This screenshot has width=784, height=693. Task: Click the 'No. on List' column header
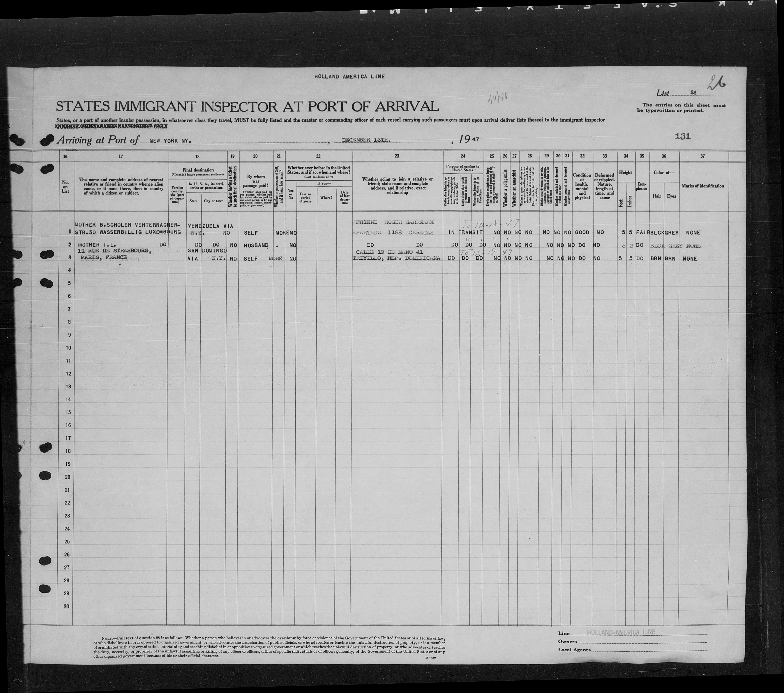coord(65,187)
